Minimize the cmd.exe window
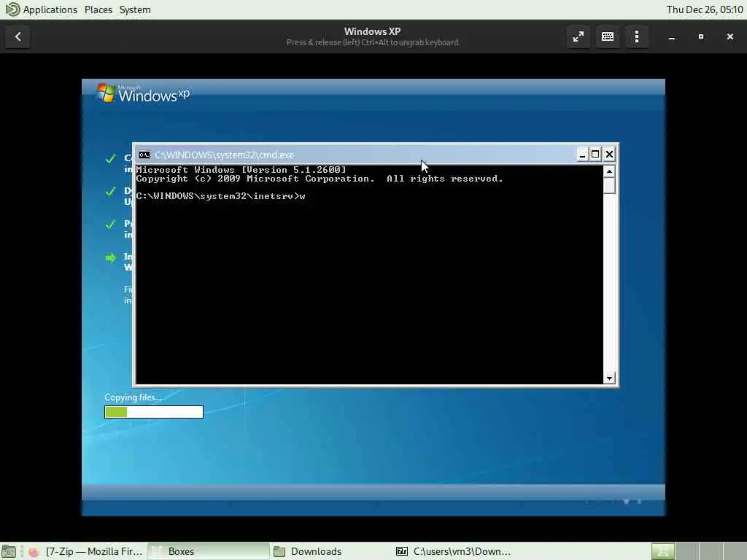 pyautogui.click(x=582, y=155)
